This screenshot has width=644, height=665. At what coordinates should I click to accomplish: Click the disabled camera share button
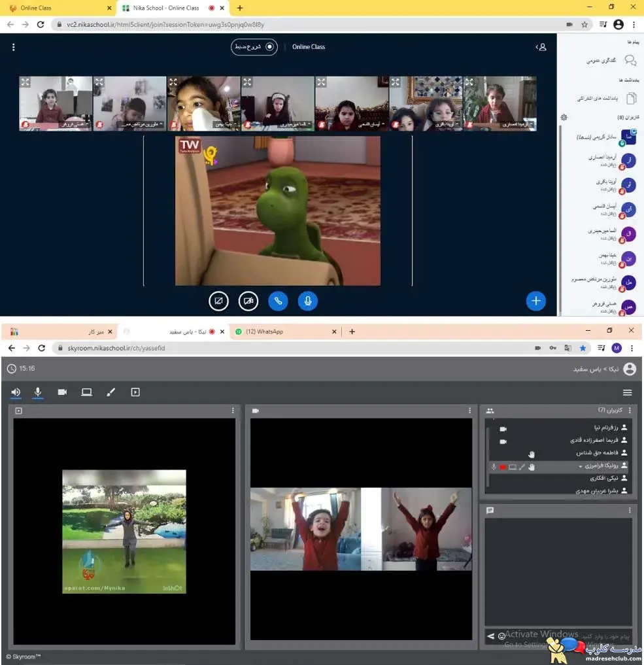248,301
